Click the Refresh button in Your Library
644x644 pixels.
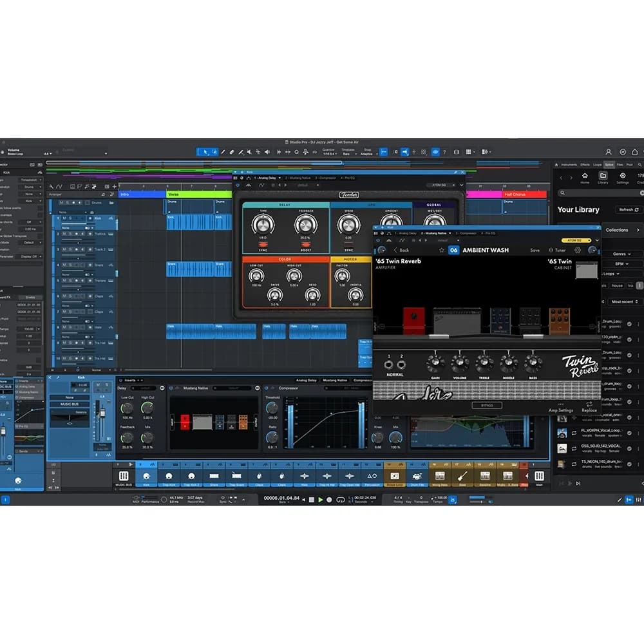click(629, 210)
